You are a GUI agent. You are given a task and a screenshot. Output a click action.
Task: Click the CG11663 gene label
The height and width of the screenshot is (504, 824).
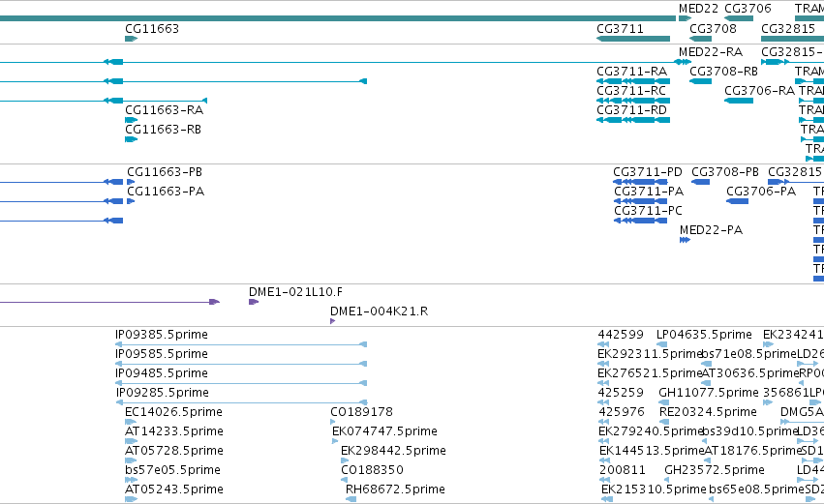point(152,29)
